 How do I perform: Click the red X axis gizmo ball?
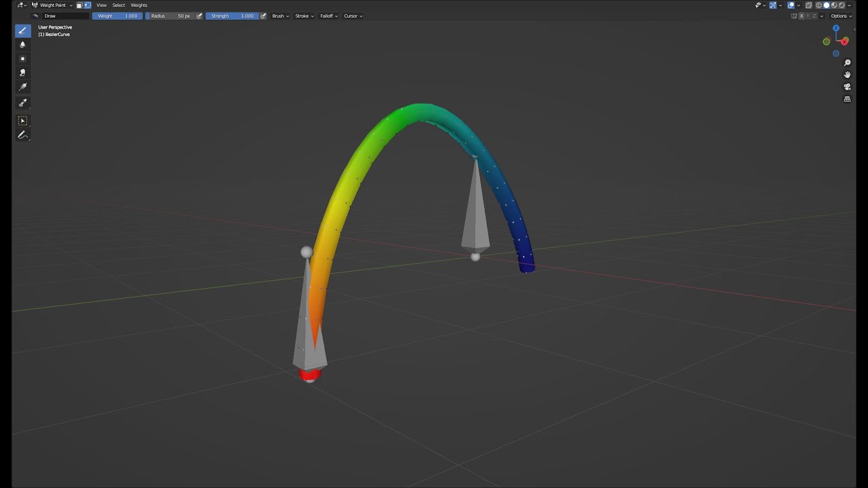844,41
